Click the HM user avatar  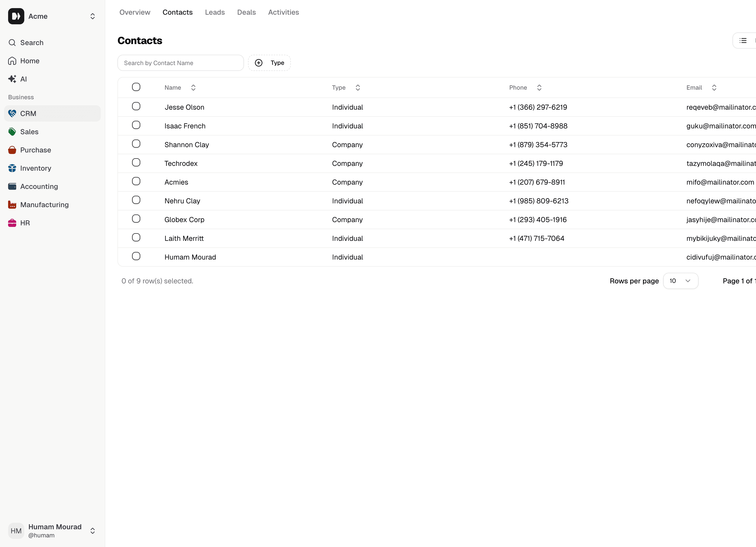coord(16,531)
